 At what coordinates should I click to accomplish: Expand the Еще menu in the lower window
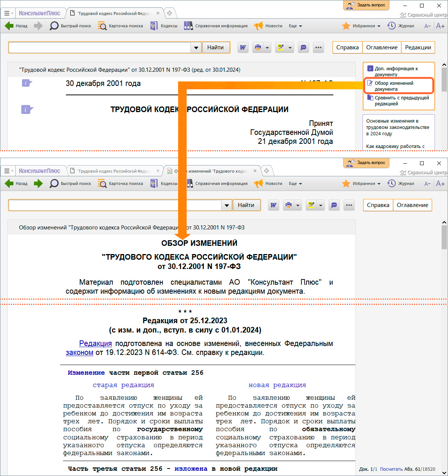click(x=295, y=183)
